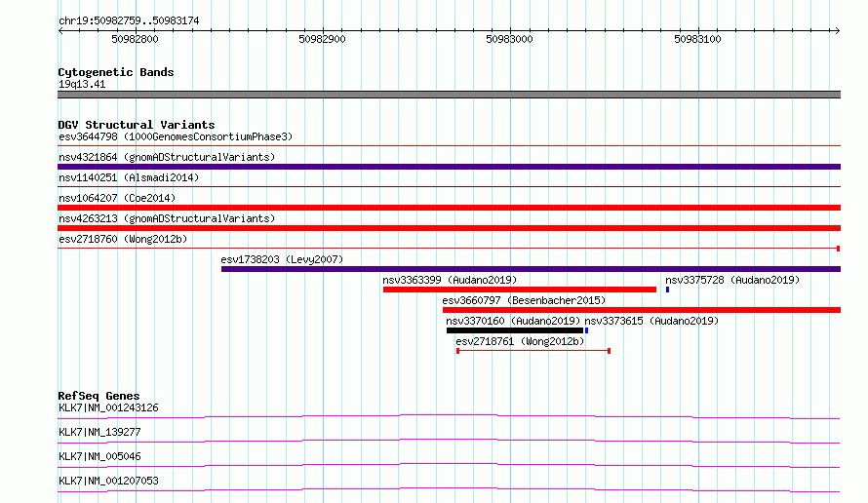Open the KLK7|NM_139277 transcript label
Viewport: 868px width, 503px height.
(99, 432)
